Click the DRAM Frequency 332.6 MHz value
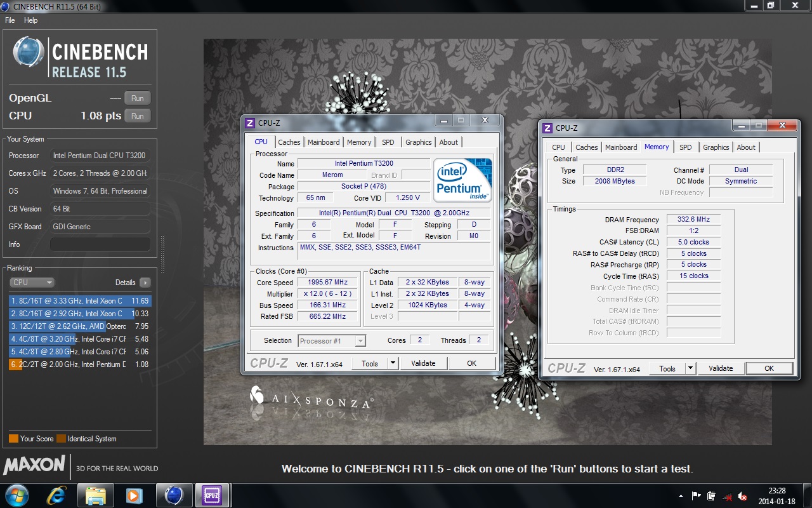 [x=693, y=219]
